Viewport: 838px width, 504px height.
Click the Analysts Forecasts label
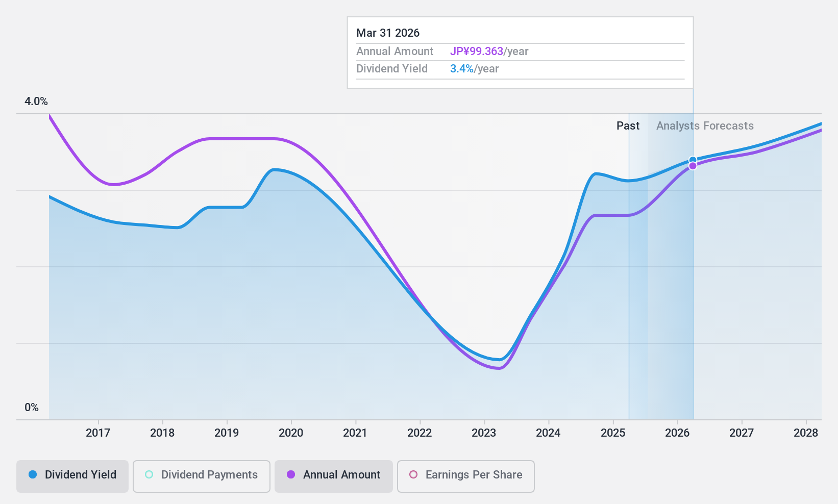(x=705, y=126)
